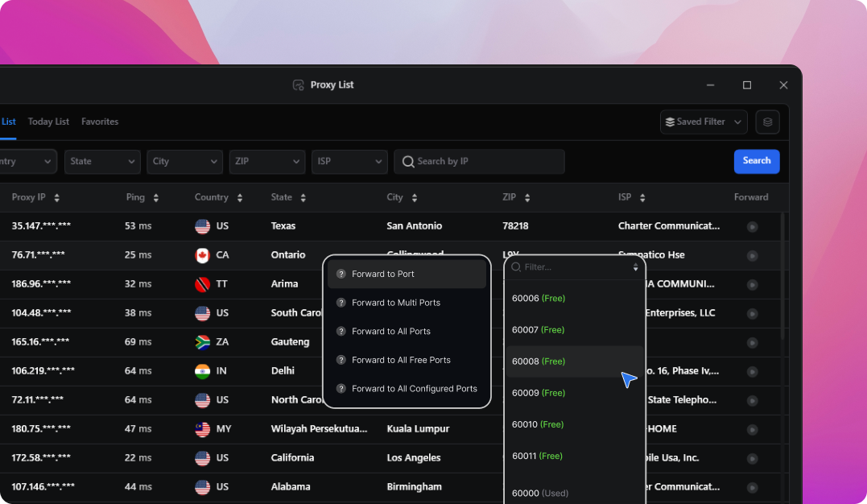Open the layers settings icon button

(x=767, y=122)
